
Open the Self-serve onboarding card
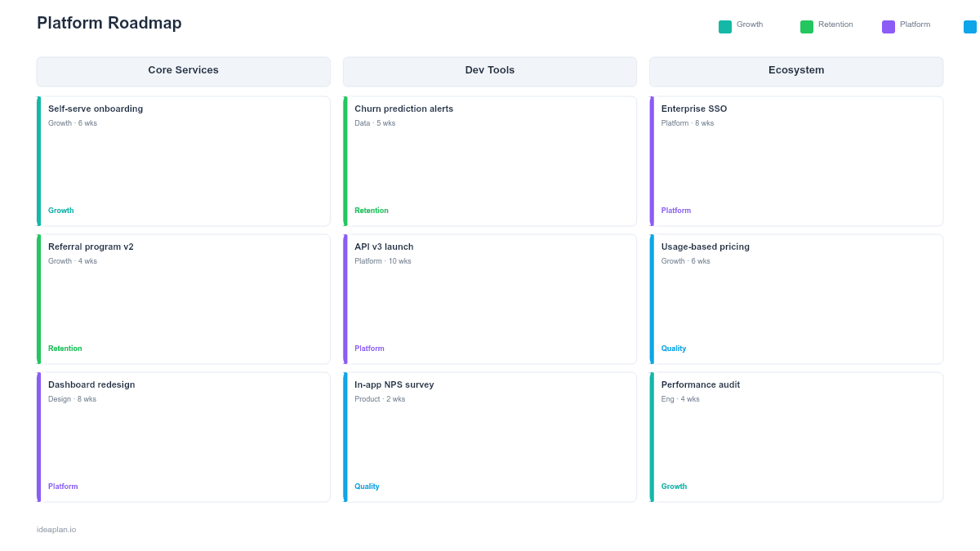pos(183,159)
